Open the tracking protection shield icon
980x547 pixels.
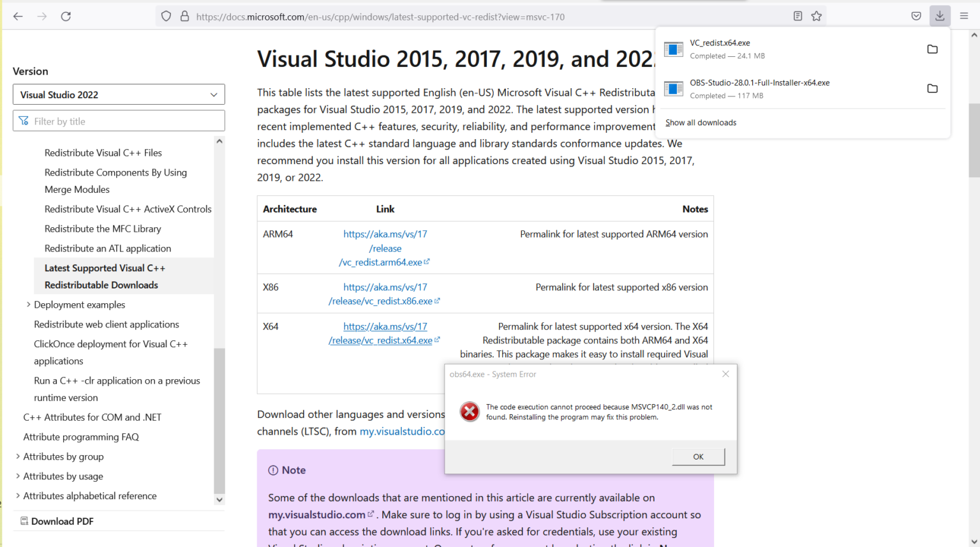pos(166,17)
